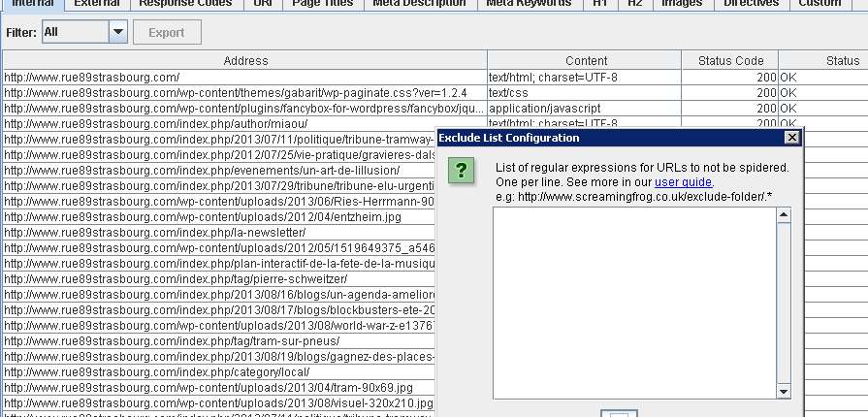This screenshot has height=417, width=868.
Task: Click the Export button
Action: tap(167, 32)
